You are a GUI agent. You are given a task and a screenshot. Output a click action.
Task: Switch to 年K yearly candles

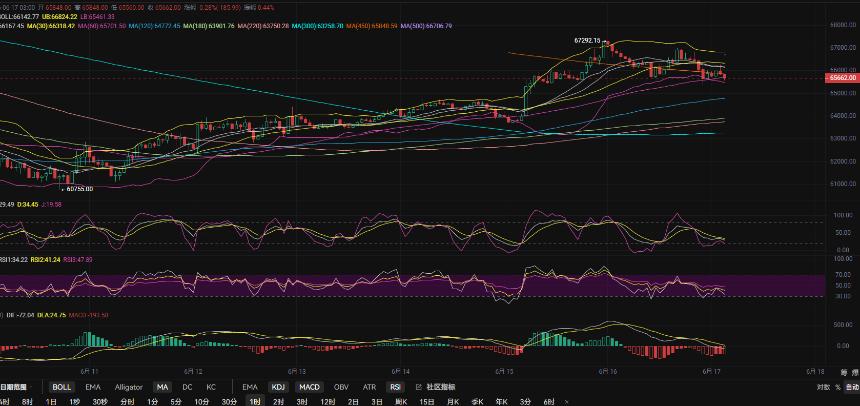[x=502, y=402]
